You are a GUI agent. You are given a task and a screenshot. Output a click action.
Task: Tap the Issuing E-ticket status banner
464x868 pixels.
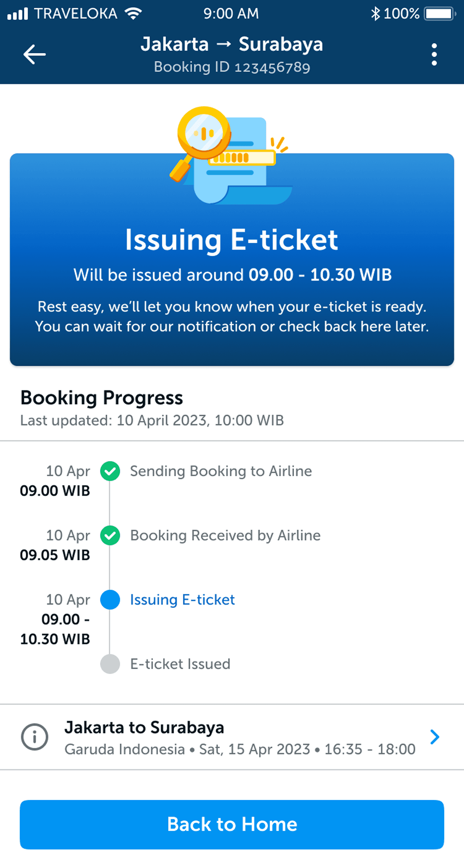point(232,280)
